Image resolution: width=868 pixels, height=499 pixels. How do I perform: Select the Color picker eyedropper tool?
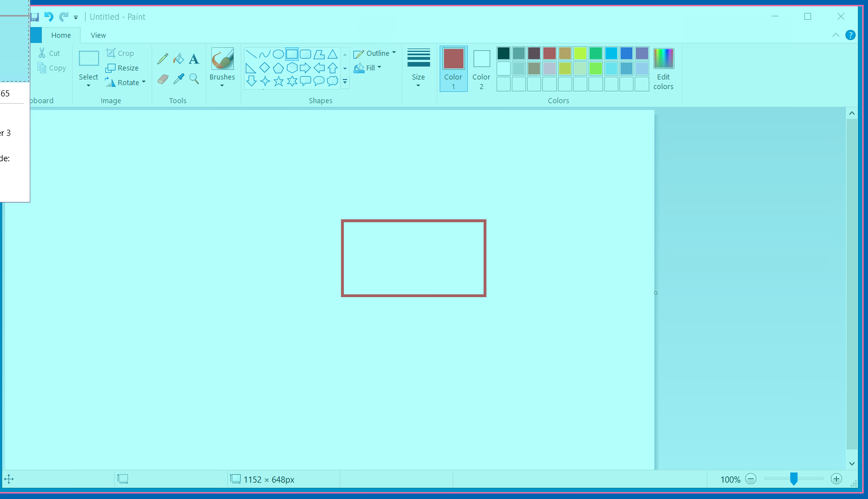tap(178, 79)
